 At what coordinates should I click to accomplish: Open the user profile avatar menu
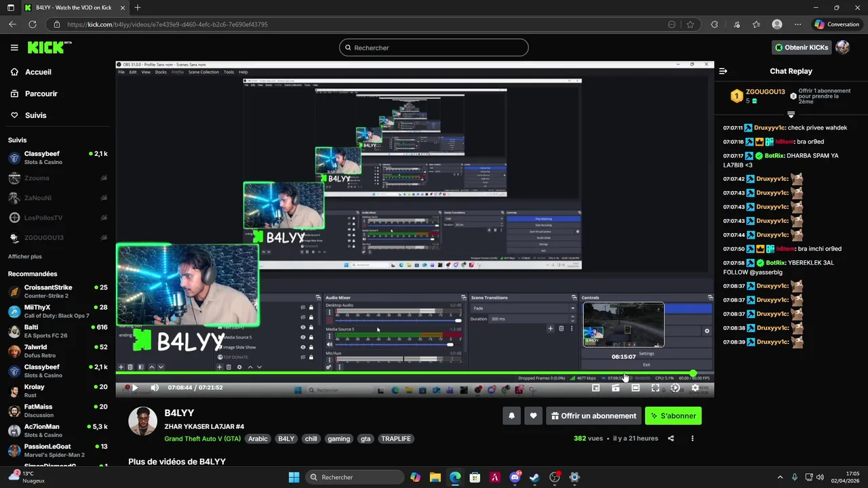[x=842, y=47]
